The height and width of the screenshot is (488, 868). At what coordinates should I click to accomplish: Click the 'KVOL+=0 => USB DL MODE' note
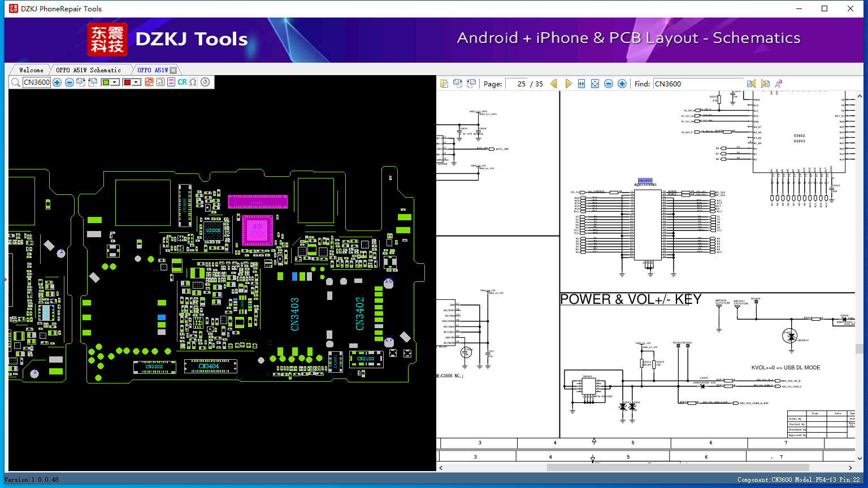(785, 368)
